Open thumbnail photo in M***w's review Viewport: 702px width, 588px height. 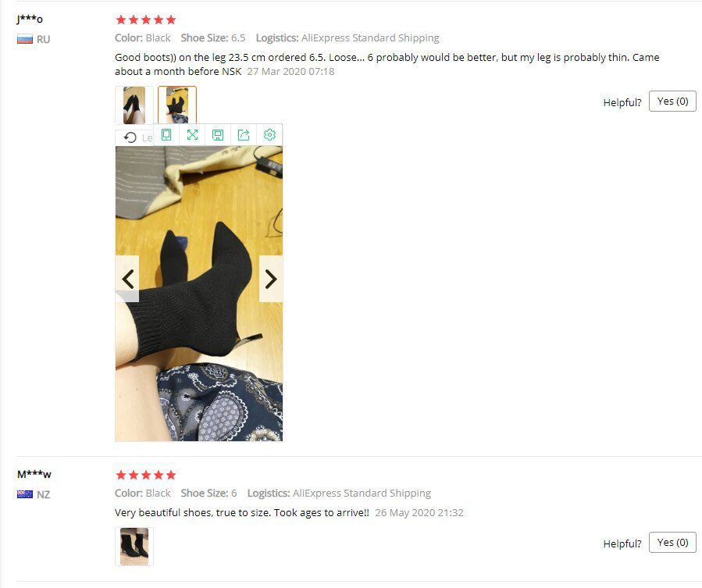[134, 547]
